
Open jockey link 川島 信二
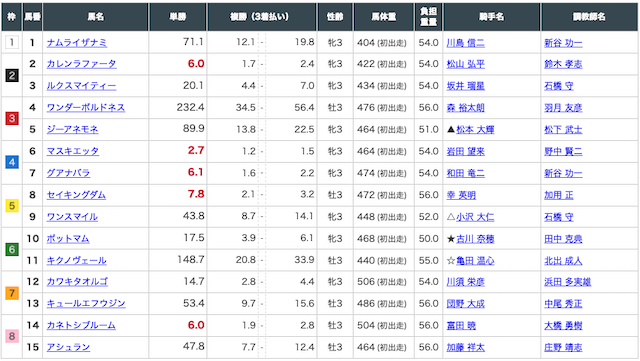click(x=465, y=43)
